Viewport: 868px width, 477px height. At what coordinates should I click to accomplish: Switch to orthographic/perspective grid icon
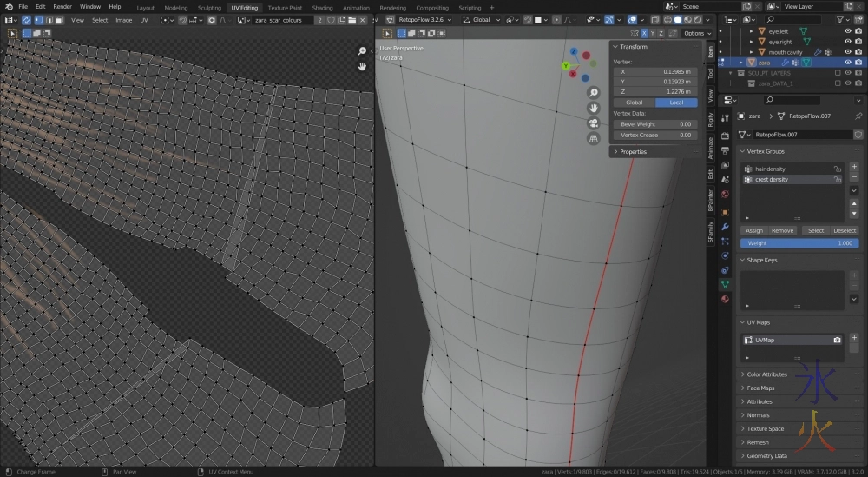click(x=594, y=138)
